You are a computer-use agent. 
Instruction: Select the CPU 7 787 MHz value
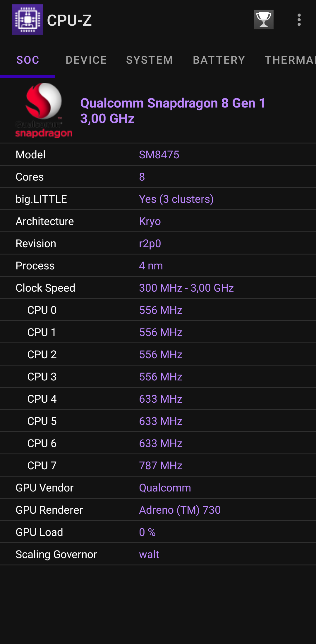160,465
